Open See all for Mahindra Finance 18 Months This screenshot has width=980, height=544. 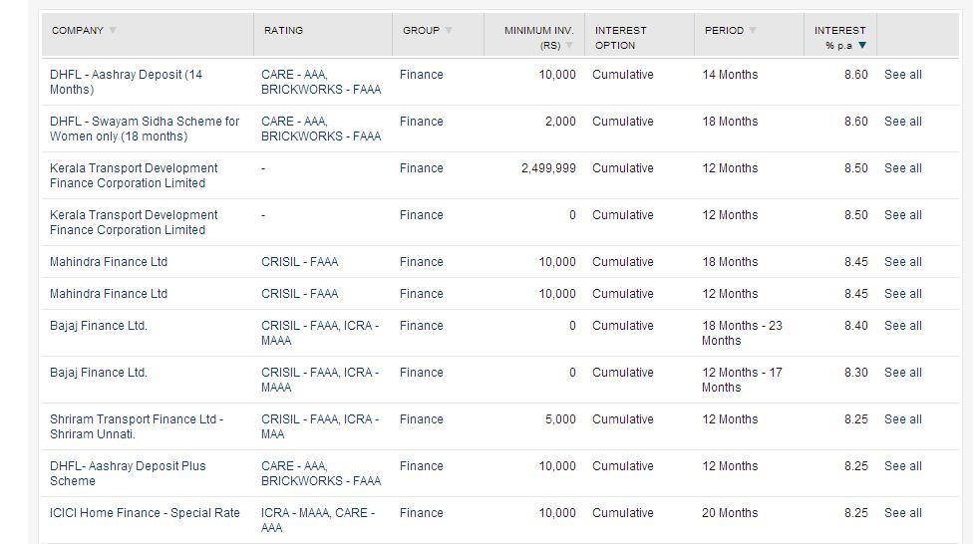pyautogui.click(x=902, y=262)
